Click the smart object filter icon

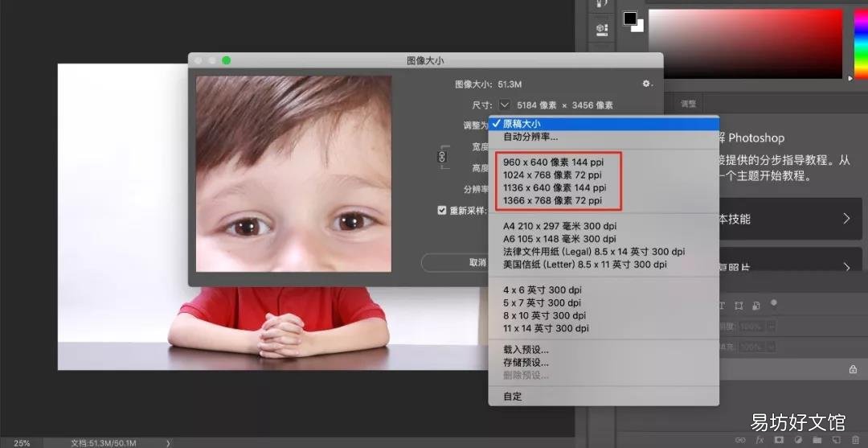pos(756,306)
